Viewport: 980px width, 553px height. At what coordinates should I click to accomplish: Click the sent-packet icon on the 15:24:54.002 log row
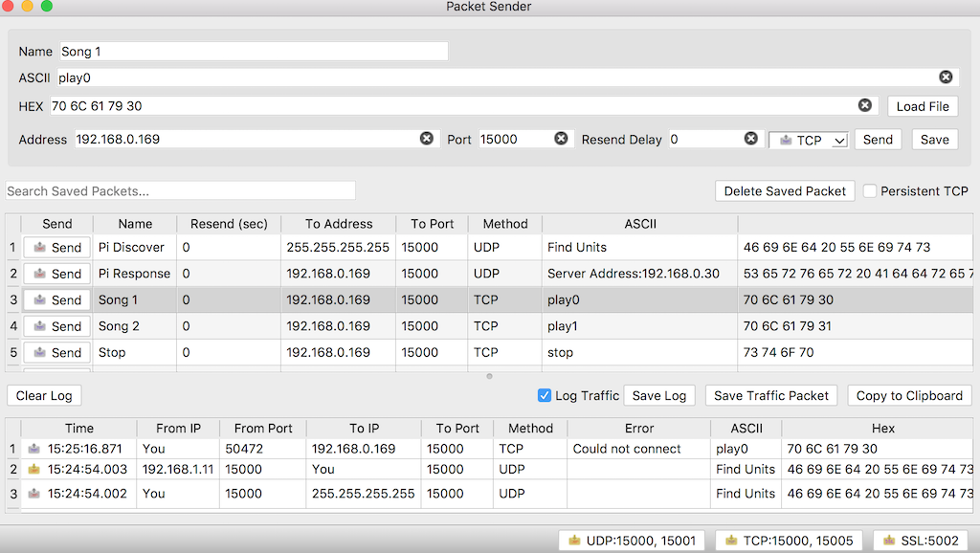pyautogui.click(x=34, y=494)
